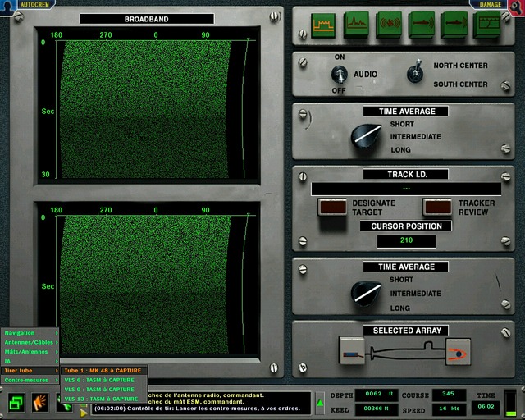This screenshot has width=525, height=420.
Task: Switch to the narrowband spectrum-graph mode button
Action: click(x=356, y=24)
